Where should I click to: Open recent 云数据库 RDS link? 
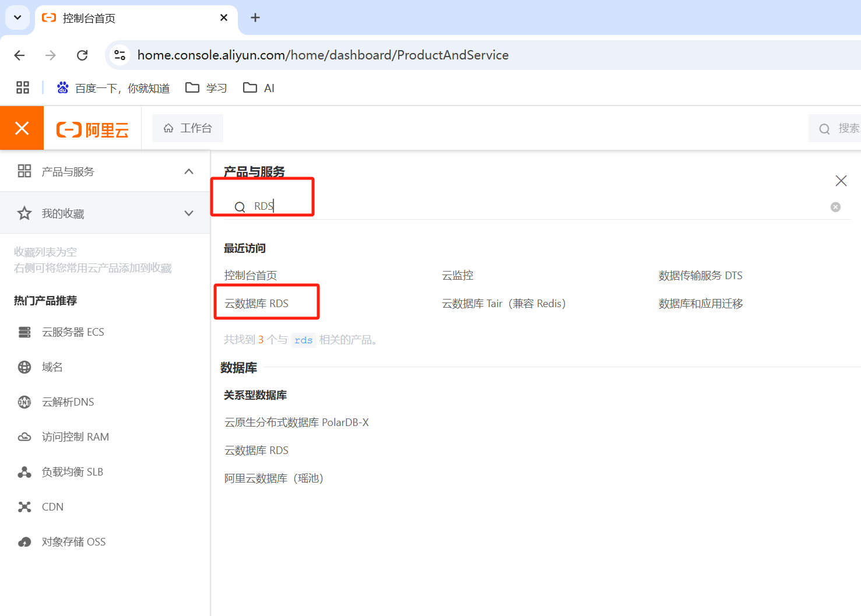click(x=256, y=304)
